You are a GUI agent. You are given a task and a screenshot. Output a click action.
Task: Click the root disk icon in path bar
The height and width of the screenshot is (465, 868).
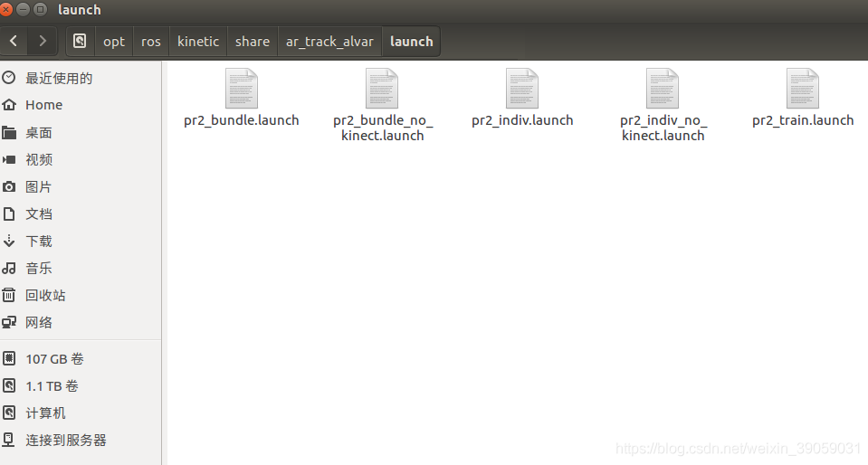(80, 42)
